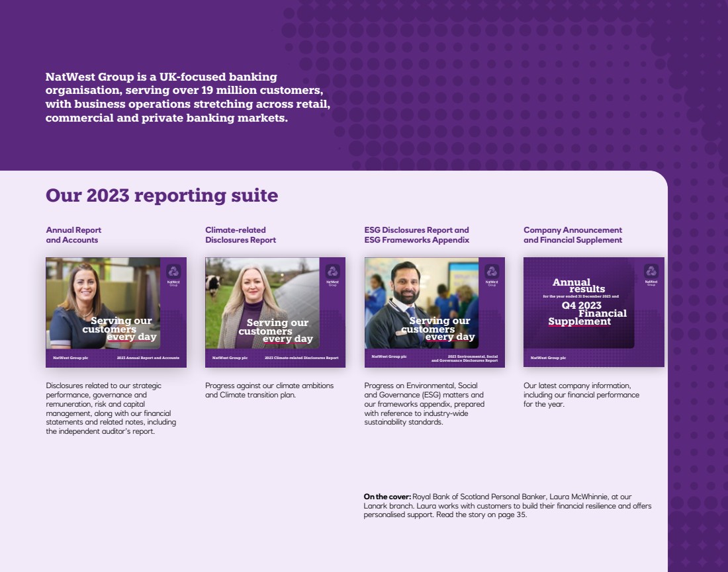Click the 'On the cover:' caption label
The image size is (728, 572).
pos(387,497)
